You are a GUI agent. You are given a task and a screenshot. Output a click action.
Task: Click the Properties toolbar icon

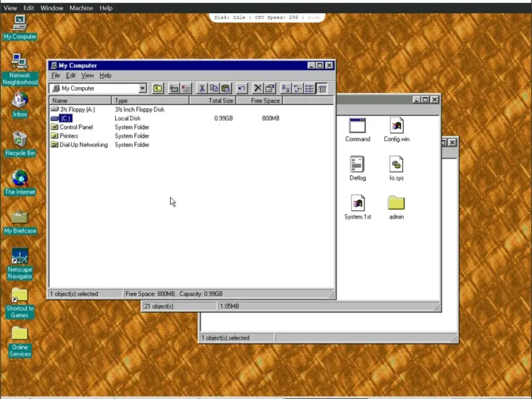point(269,88)
